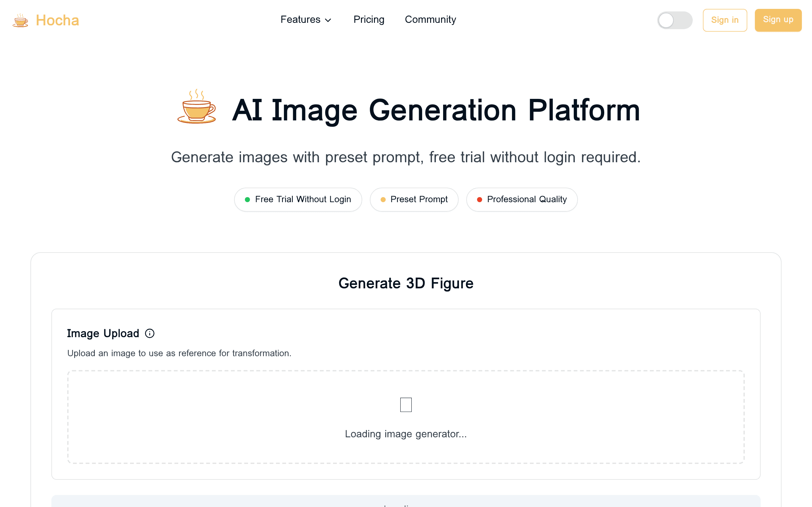This screenshot has height=507, width=812.
Task: Expand the Features dropdown menu
Action: [x=301, y=20]
